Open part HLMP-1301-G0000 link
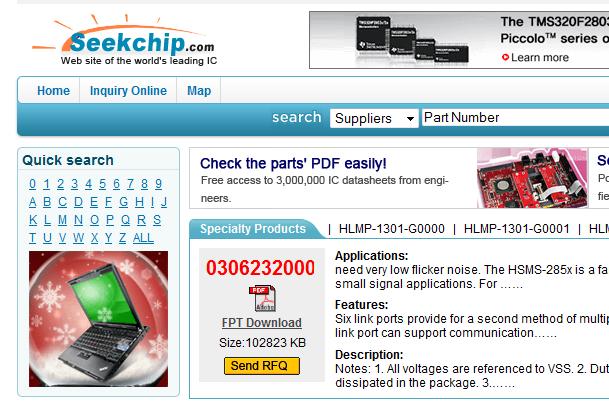The height and width of the screenshot is (408, 609). [392, 229]
